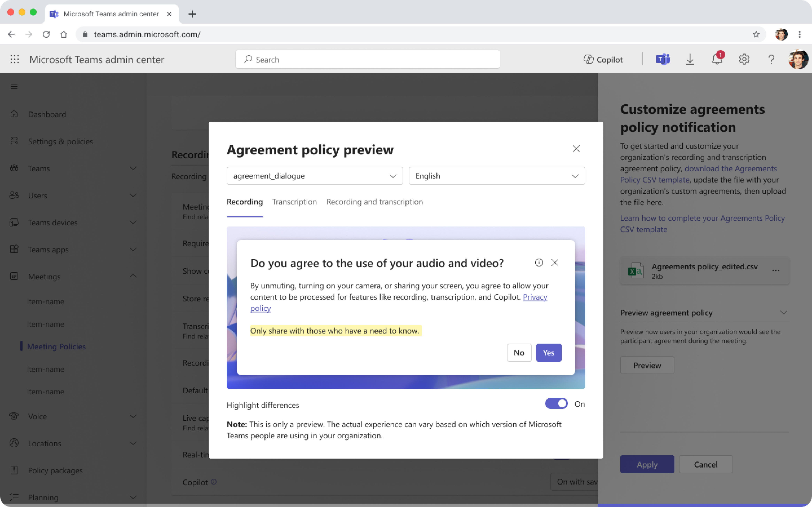The image size is (812, 507).
Task: Click the Meetings calendar icon
Action: pyautogui.click(x=14, y=276)
